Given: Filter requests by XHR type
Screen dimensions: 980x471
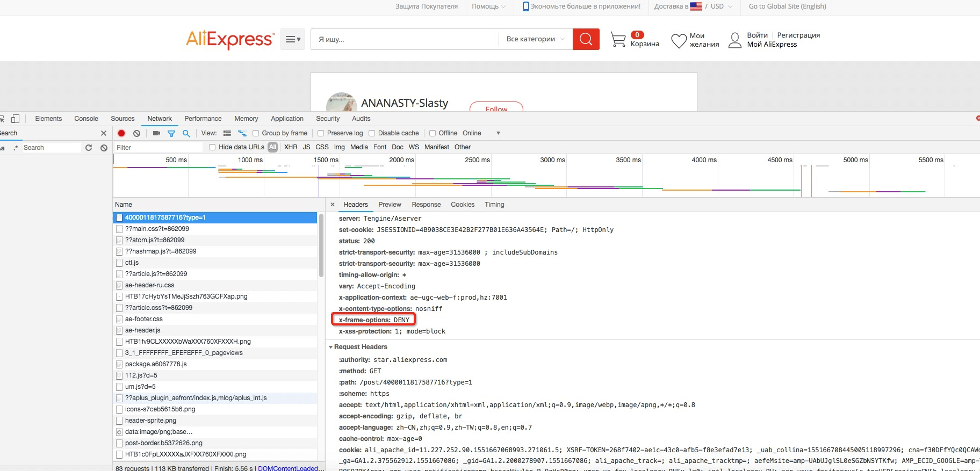Looking at the screenshot, I should pos(291,147).
